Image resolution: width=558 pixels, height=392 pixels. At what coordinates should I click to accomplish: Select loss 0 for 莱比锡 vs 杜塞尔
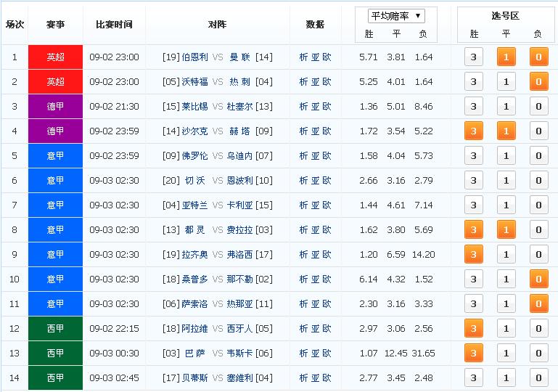pyautogui.click(x=539, y=107)
